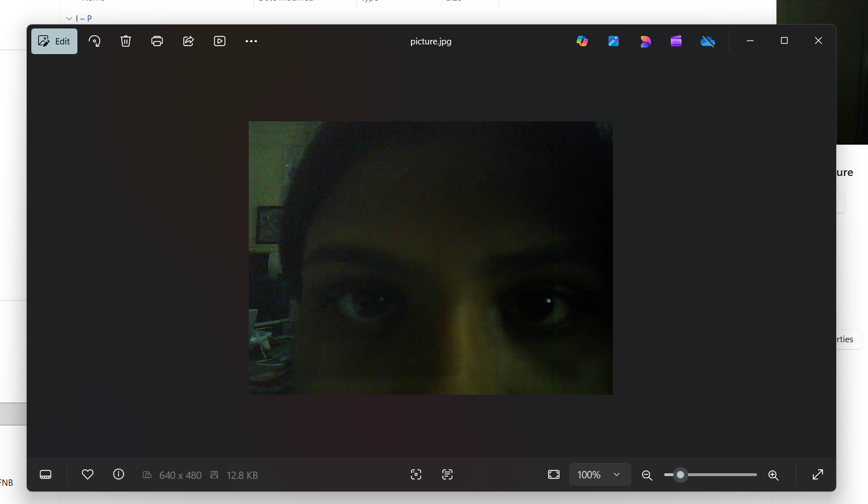Start a slideshow of the photo
The width and height of the screenshot is (868, 504).
[220, 40]
